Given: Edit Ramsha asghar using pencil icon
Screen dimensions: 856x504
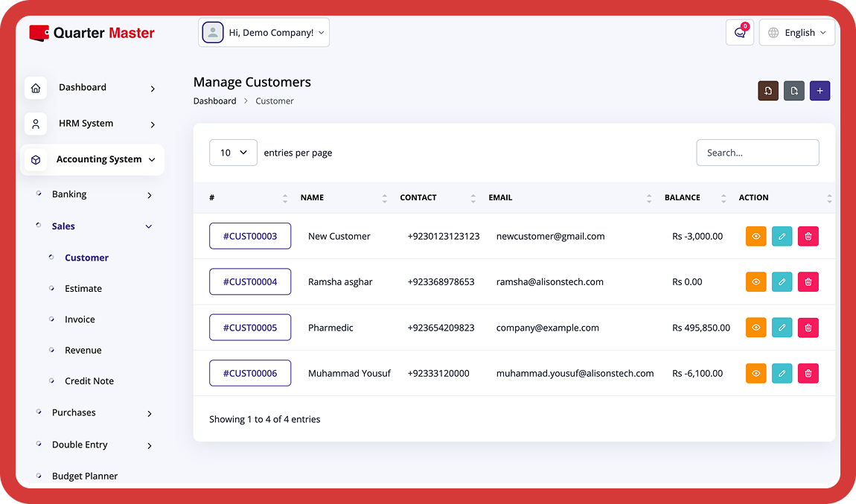Looking at the screenshot, I should tap(782, 282).
